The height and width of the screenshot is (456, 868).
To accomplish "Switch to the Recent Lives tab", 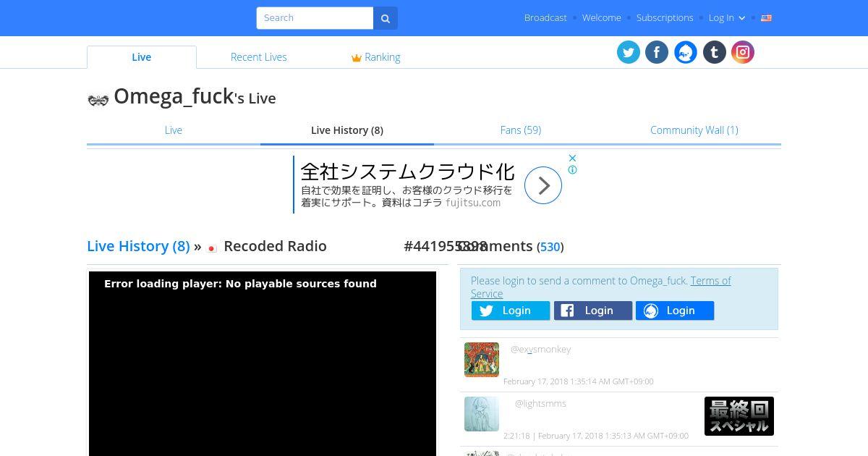I will (259, 57).
